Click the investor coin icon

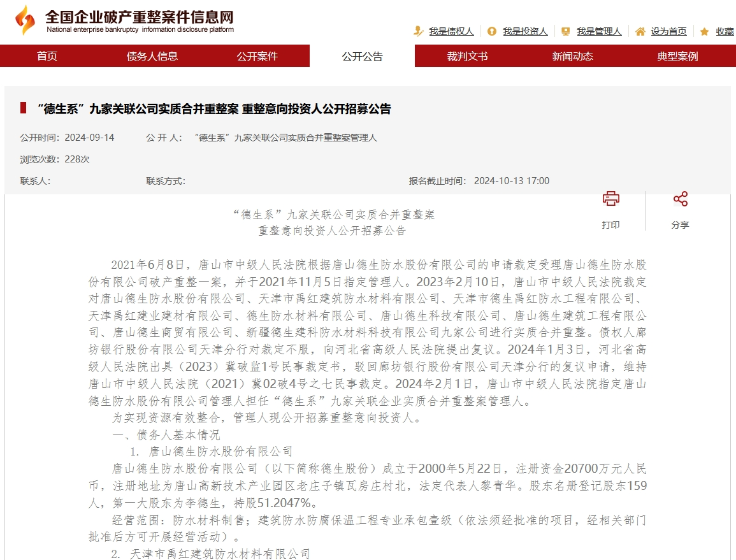[492, 31]
